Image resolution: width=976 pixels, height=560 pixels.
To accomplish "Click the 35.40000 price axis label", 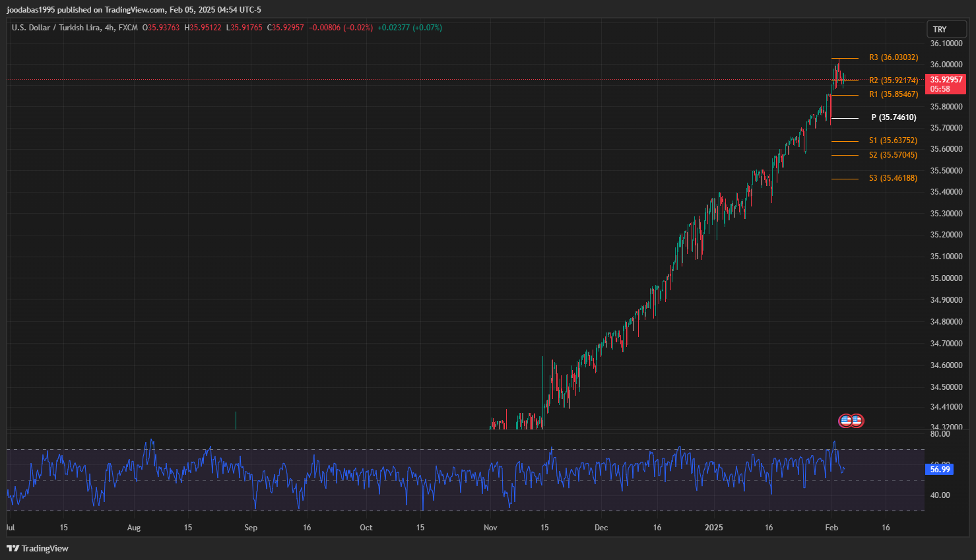I will pos(946,192).
